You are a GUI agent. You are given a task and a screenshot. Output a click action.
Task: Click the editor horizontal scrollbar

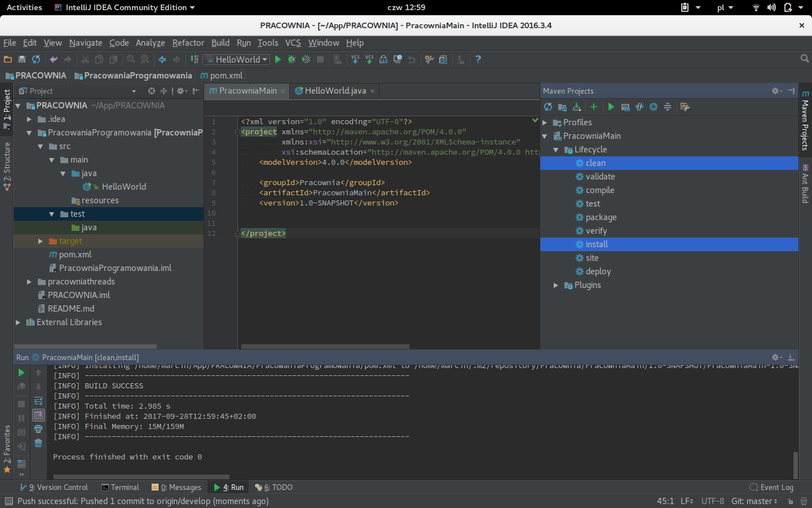(325, 347)
